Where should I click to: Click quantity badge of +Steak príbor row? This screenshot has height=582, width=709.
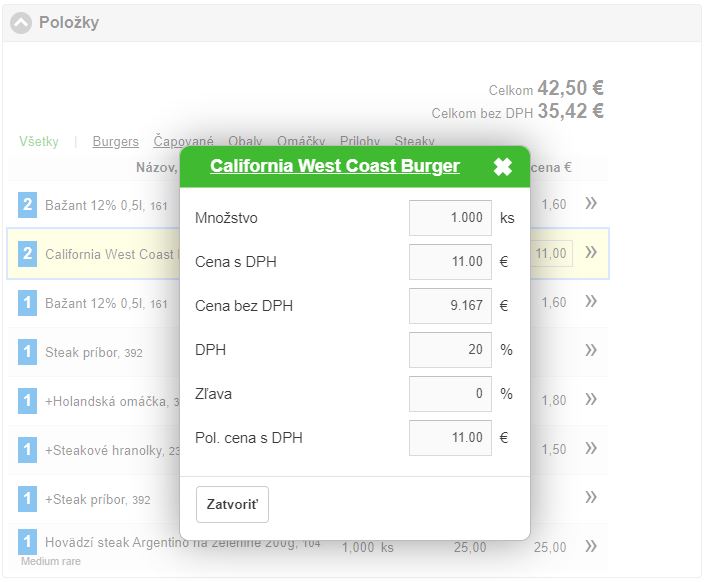[27, 498]
